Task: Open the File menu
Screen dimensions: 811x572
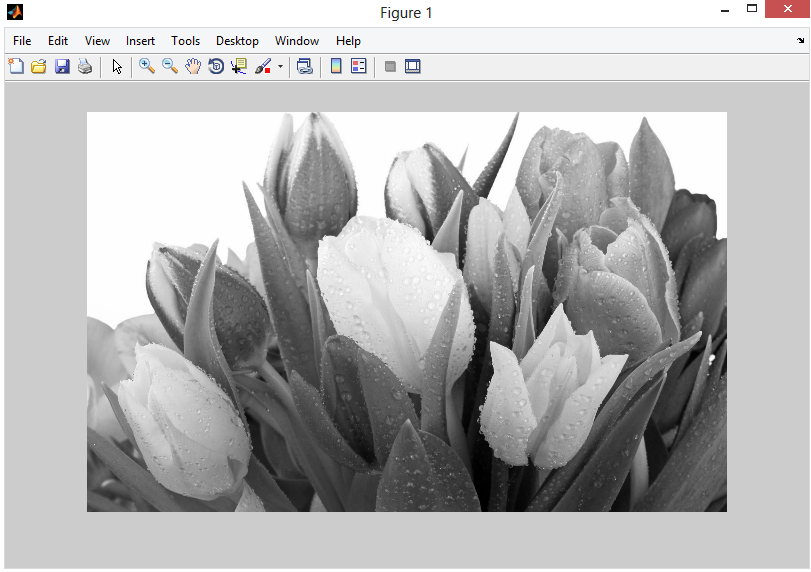Action: point(22,41)
